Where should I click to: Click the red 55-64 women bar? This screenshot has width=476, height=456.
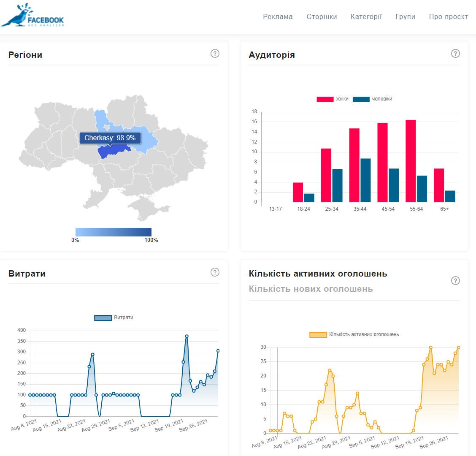click(x=411, y=161)
